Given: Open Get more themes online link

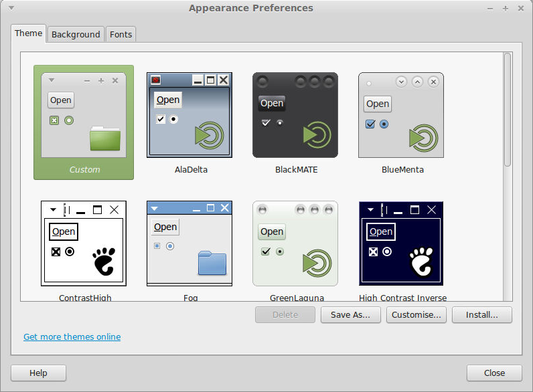Looking at the screenshot, I should (x=72, y=336).
